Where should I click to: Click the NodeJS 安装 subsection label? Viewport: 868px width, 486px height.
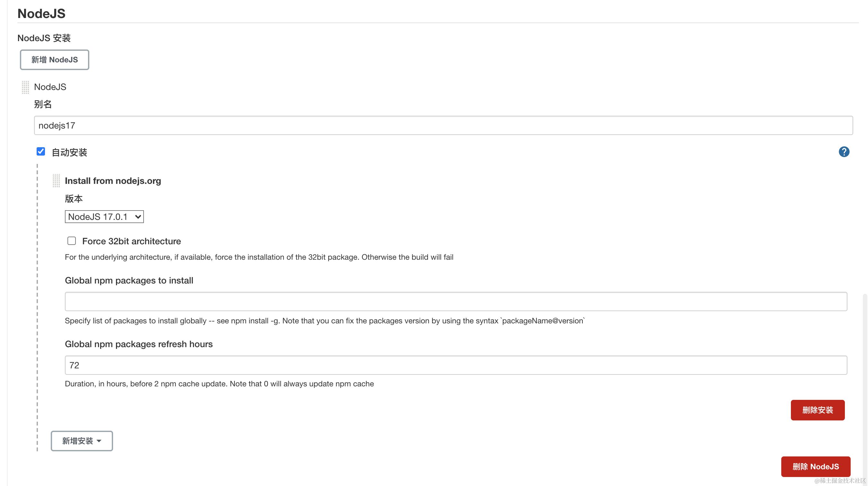tap(44, 38)
